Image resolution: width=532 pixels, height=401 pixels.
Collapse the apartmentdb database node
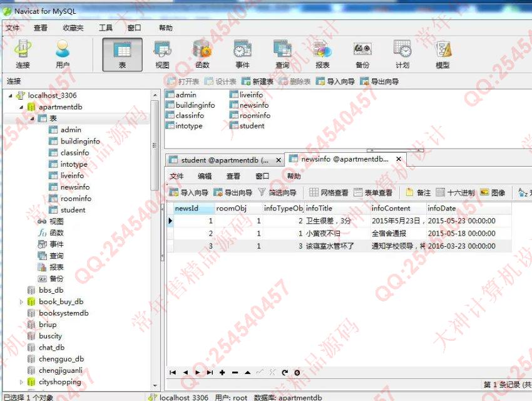click(x=21, y=107)
